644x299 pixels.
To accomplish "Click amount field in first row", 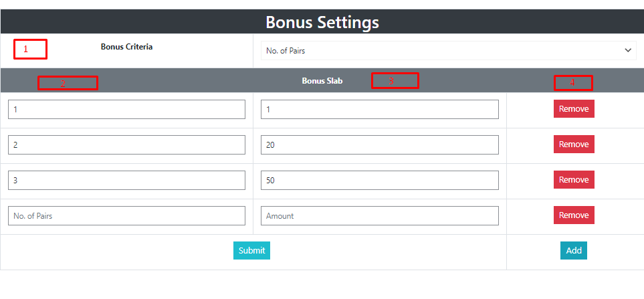I will 380,110.
